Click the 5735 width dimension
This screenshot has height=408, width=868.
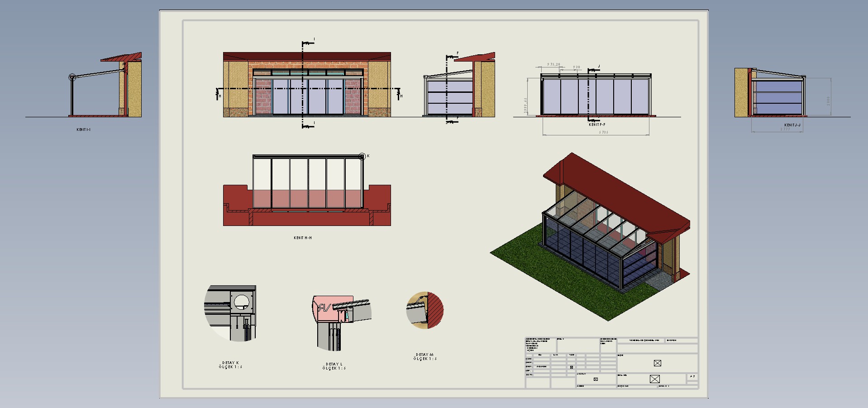[x=603, y=132]
